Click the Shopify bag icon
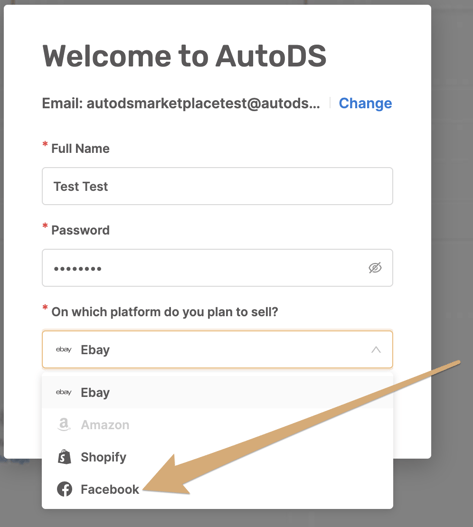This screenshot has height=527, width=473. pyautogui.click(x=64, y=457)
